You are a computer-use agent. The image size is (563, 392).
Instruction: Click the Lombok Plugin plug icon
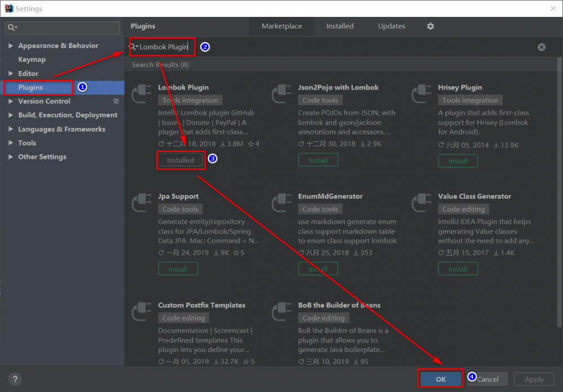click(141, 93)
